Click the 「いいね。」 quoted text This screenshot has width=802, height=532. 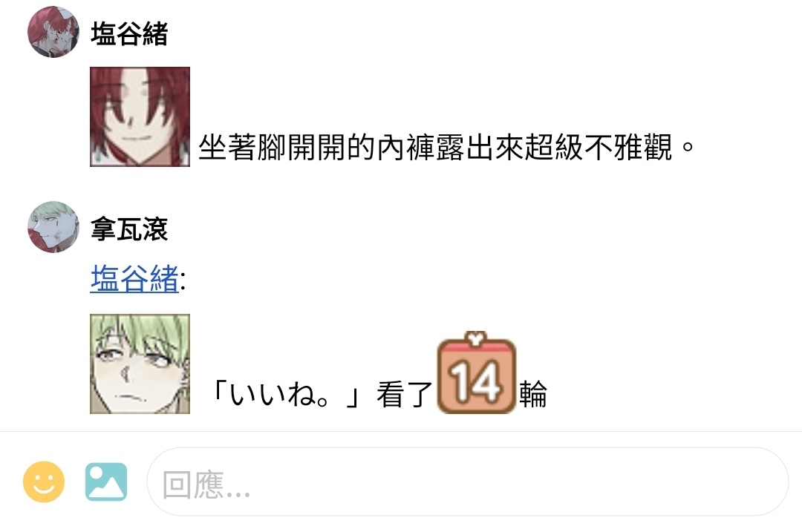(287, 395)
